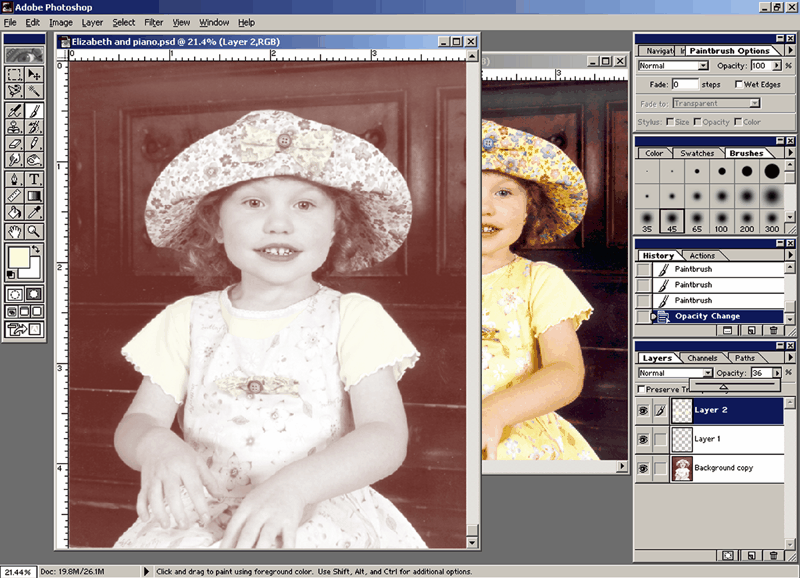The width and height of the screenshot is (800, 578).
Task: Select the Magic Wand tool
Action: pos(35,90)
